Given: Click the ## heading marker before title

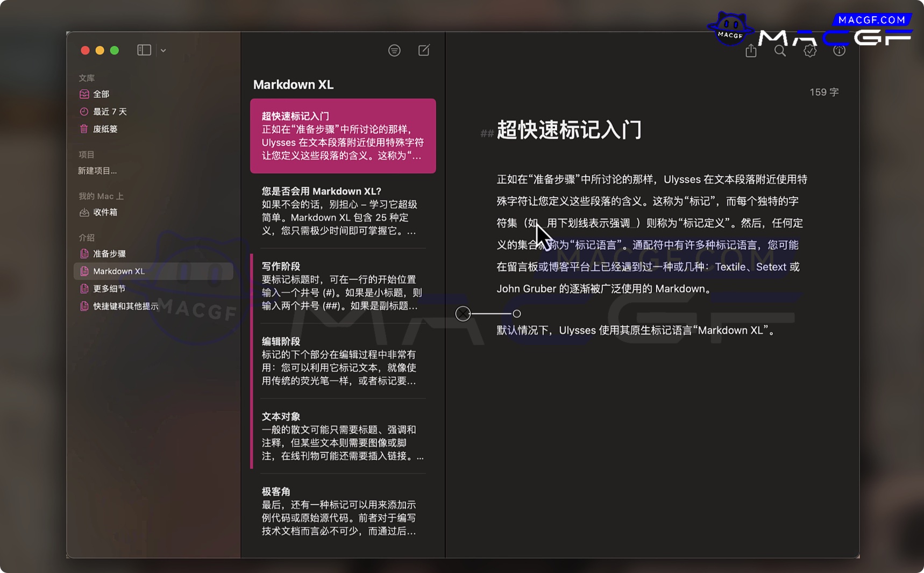Looking at the screenshot, I should coord(487,133).
